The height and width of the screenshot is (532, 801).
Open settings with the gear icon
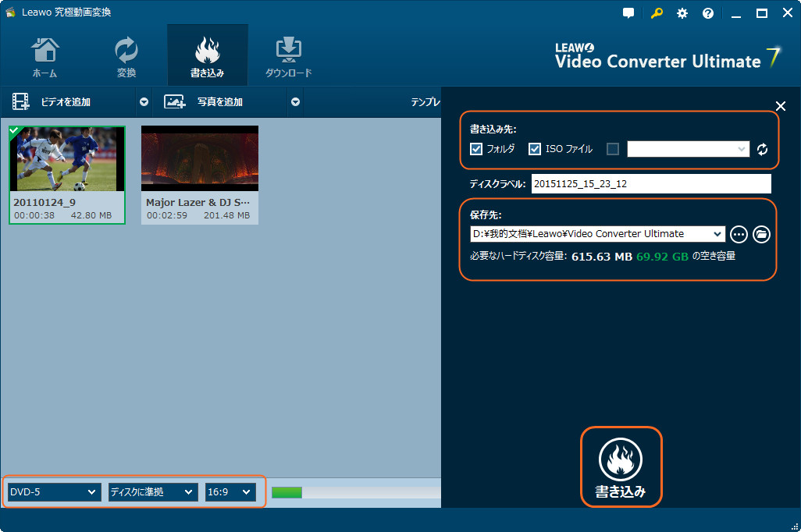[682, 13]
